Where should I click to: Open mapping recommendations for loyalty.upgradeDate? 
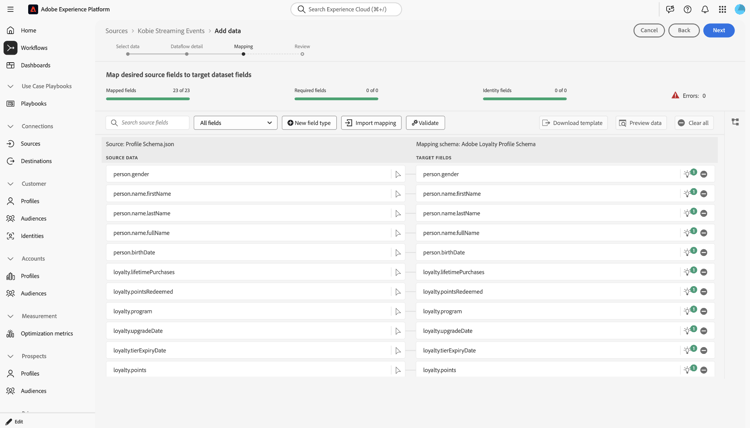(690, 330)
